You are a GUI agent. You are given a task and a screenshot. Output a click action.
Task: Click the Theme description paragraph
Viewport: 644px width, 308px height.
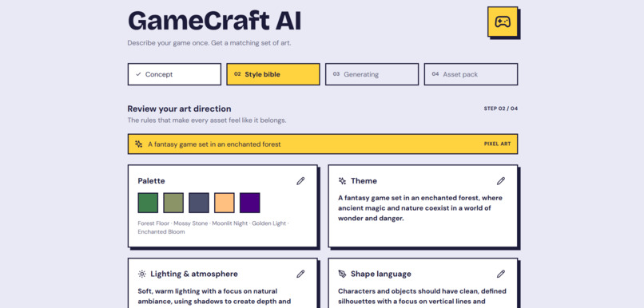420,208
